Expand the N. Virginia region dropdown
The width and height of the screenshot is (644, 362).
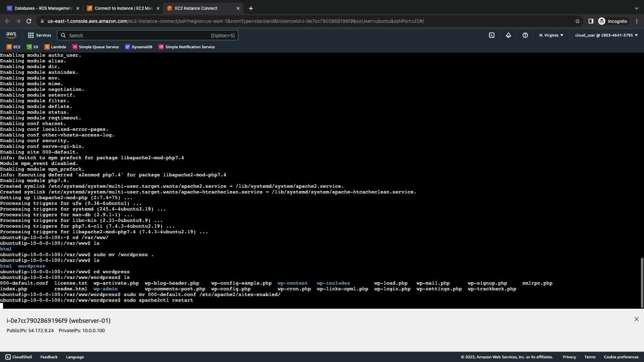tap(551, 35)
